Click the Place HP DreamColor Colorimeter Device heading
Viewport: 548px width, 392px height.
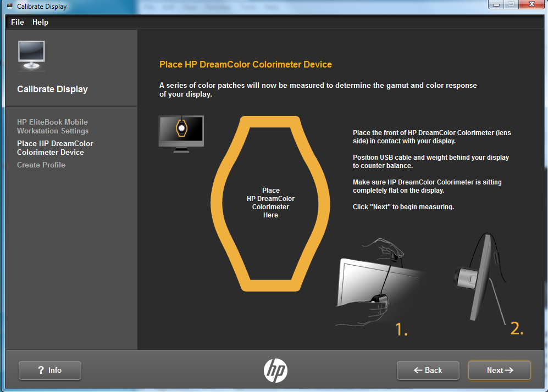(245, 64)
